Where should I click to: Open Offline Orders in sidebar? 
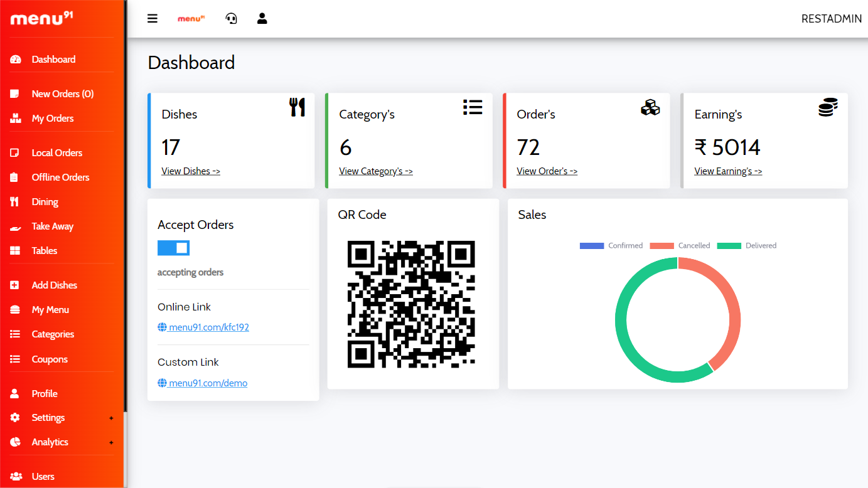(62, 178)
